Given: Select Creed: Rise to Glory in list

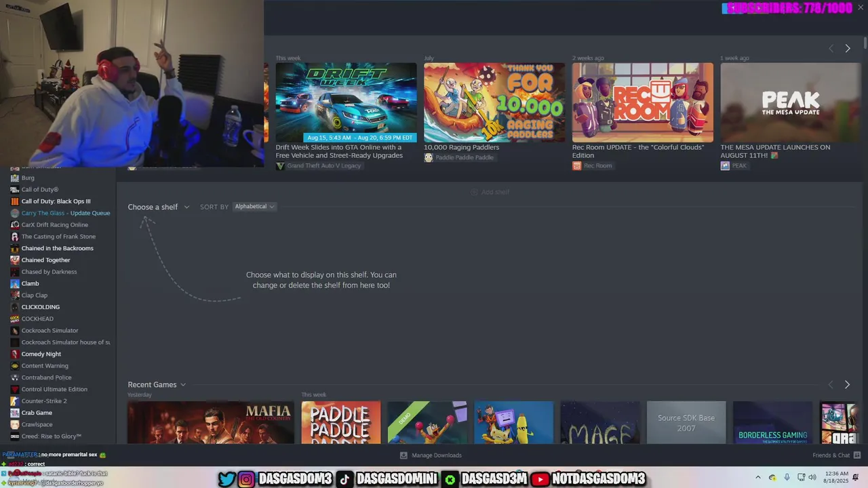Looking at the screenshot, I should pyautogui.click(x=51, y=436).
